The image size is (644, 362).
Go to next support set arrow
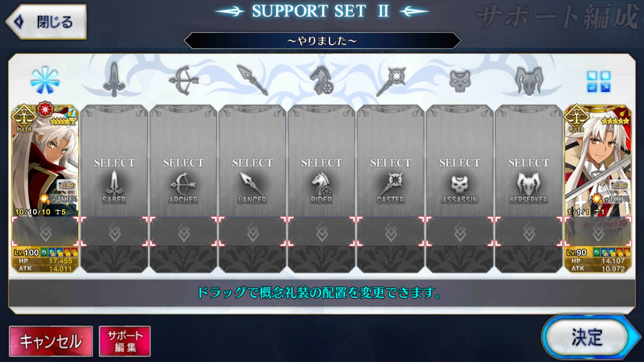pyautogui.click(x=414, y=12)
